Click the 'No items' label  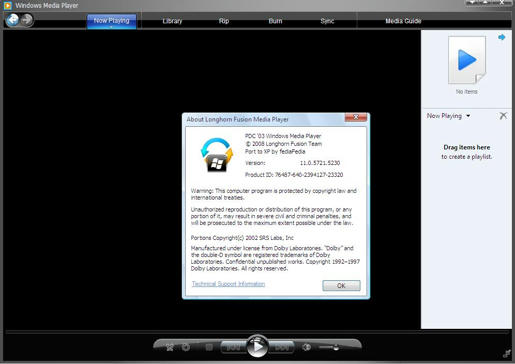click(467, 91)
